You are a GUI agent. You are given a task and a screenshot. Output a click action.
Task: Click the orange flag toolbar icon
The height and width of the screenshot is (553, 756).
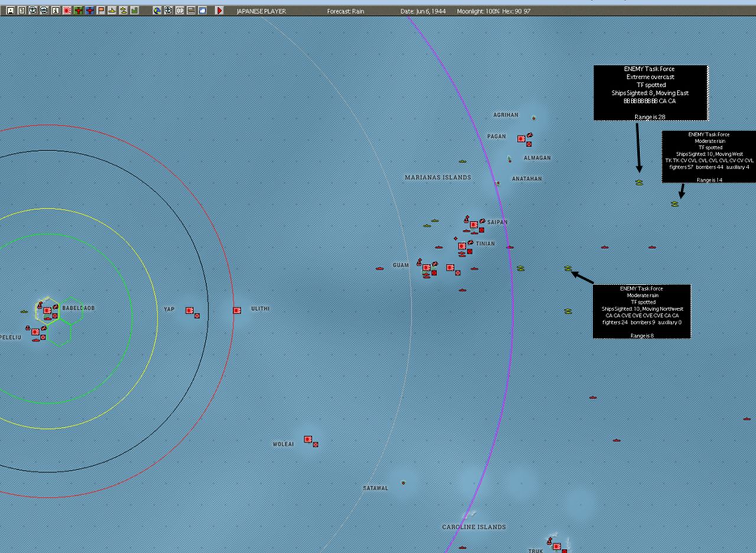pos(101,11)
